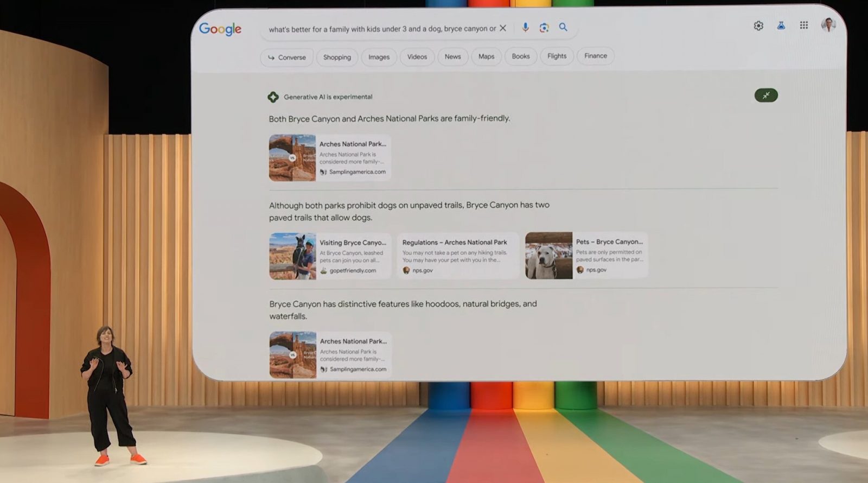Select the Flights filter chip
The width and height of the screenshot is (868, 483).
coord(557,56)
